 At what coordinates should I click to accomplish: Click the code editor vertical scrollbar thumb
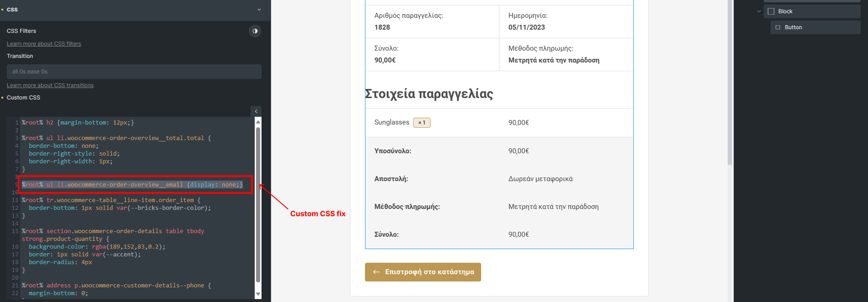coord(258,205)
